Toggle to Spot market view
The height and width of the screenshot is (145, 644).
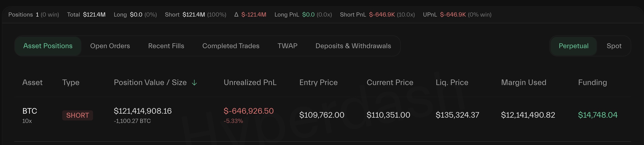614,46
